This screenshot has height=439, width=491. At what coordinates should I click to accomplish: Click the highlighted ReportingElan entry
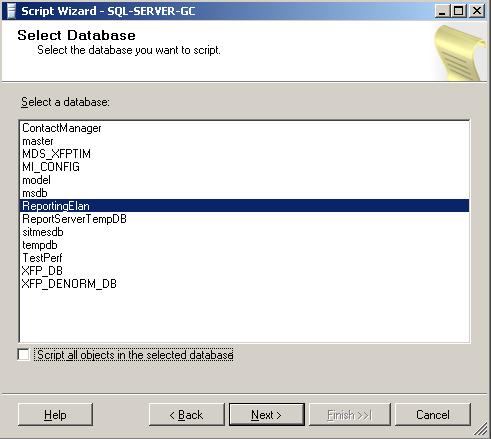pos(244,206)
